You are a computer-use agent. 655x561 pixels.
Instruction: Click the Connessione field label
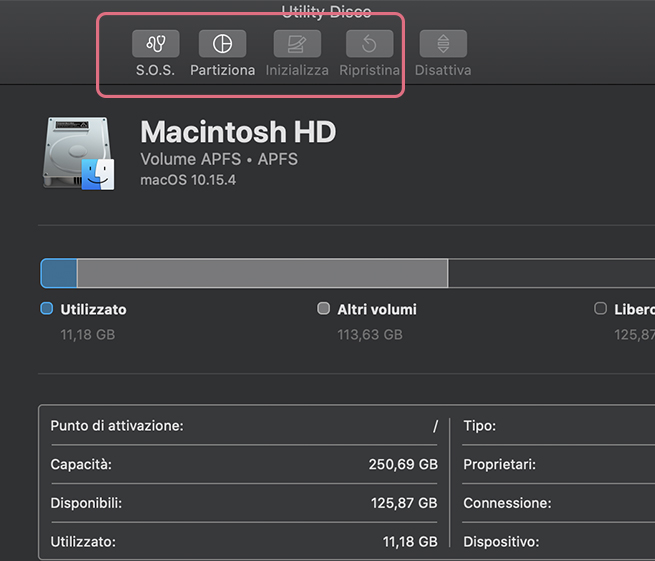coord(507,503)
